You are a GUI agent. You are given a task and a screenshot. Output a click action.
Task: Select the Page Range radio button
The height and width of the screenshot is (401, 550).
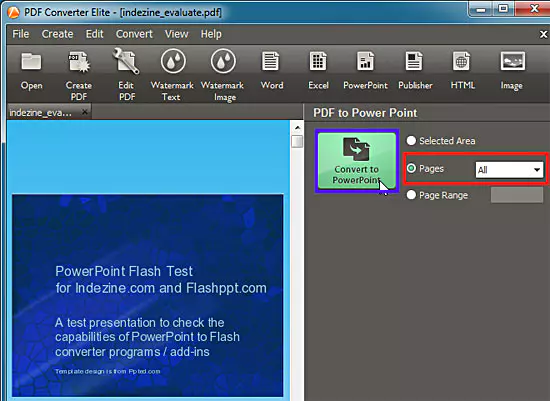[x=411, y=195]
